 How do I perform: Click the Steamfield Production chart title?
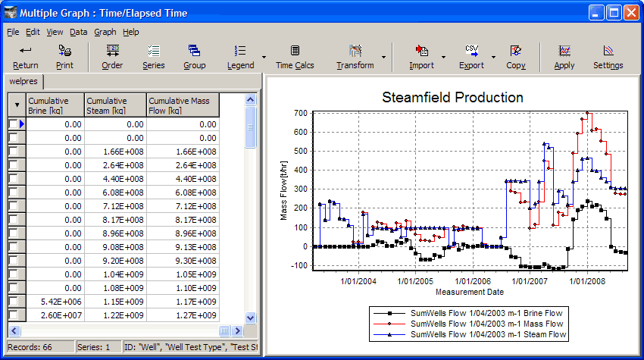452,98
